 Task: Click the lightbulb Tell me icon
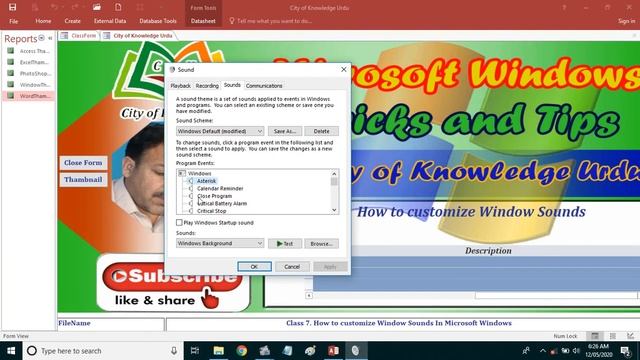click(x=232, y=20)
